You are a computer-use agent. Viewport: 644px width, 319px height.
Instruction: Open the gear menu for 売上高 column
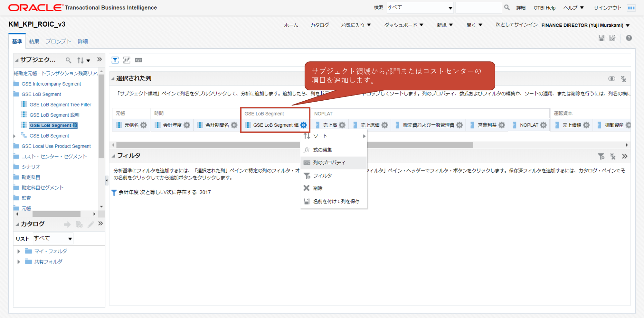pyautogui.click(x=342, y=125)
